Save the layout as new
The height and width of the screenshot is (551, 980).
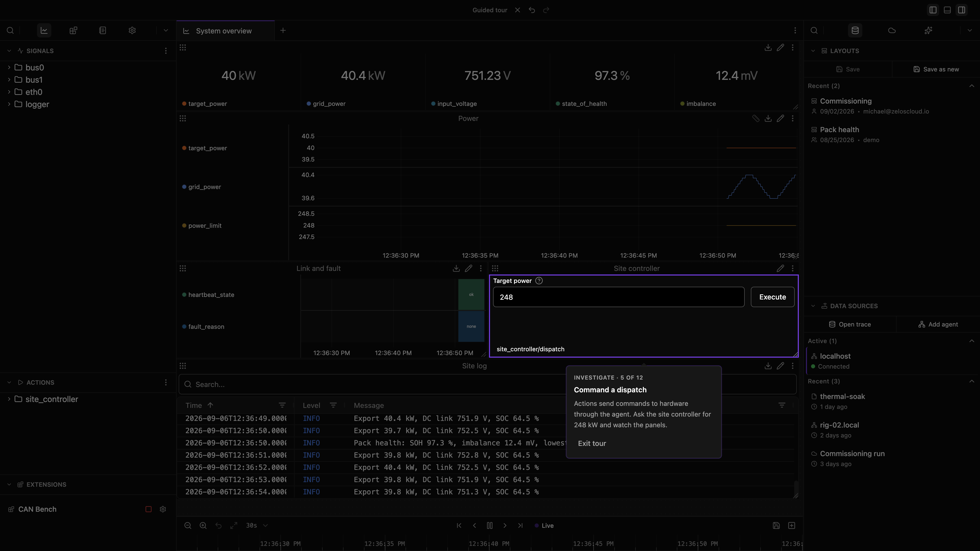[936, 69]
